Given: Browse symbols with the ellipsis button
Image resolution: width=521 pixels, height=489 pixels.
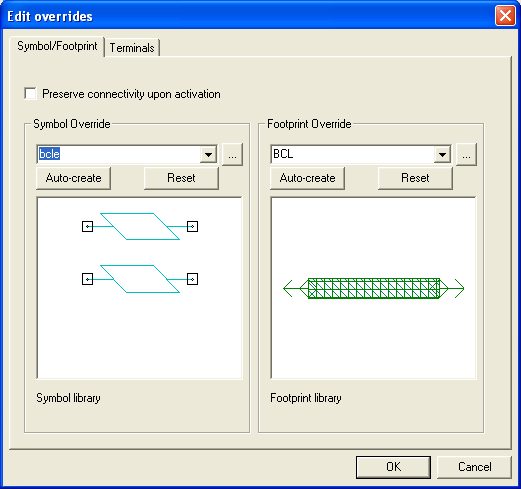Looking at the screenshot, I should point(232,155).
